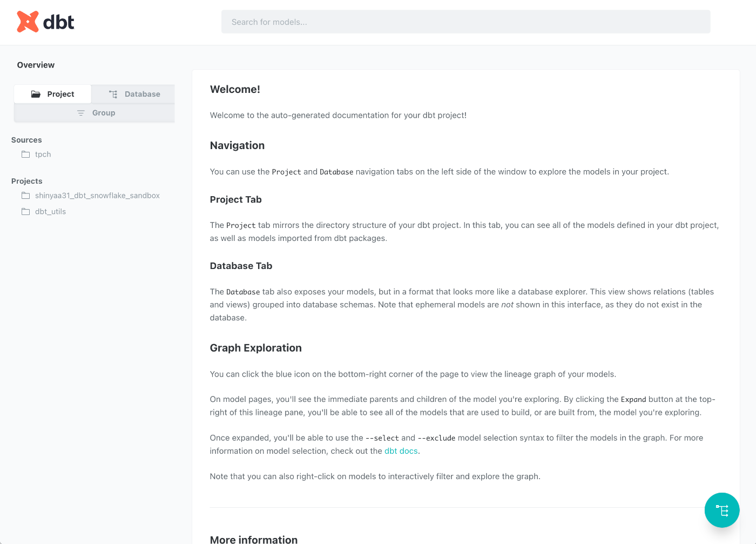This screenshot has height=544, width=756.
Task: Open the dbt docs link
Action: coord(401,451)
